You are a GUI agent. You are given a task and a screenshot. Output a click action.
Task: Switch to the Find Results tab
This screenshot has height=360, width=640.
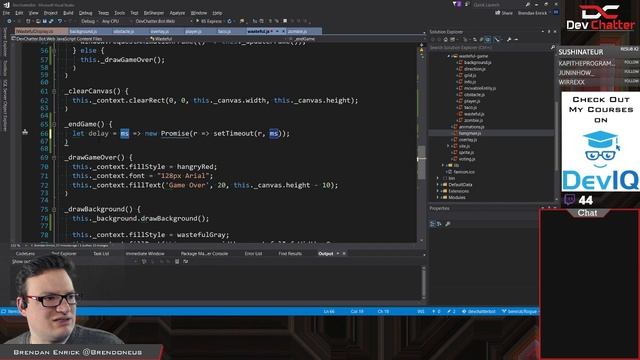click(290, 254)
